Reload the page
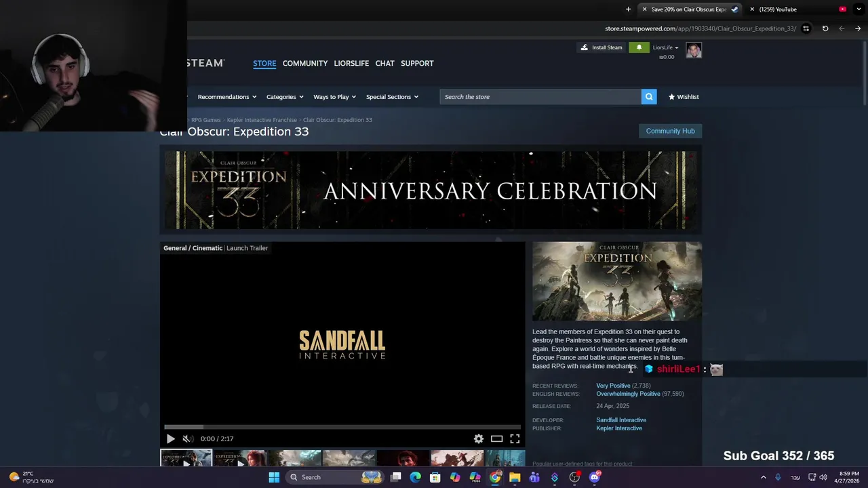 [825, 28]
